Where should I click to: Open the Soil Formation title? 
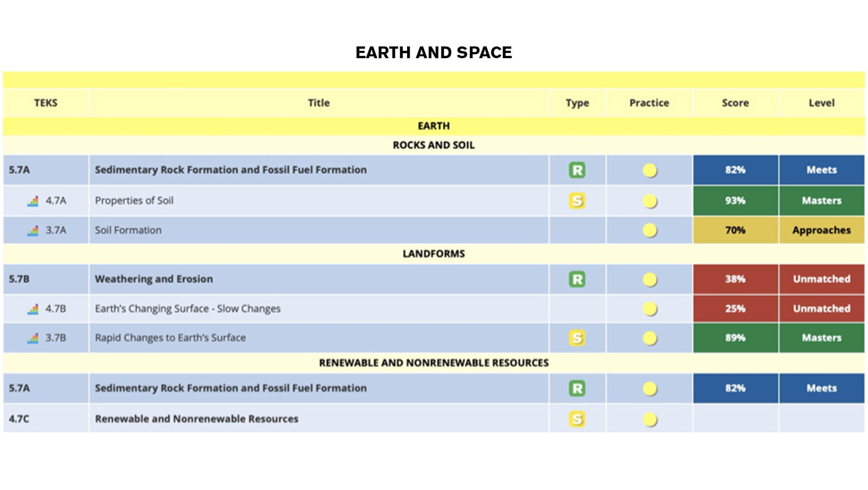point(128,230)
